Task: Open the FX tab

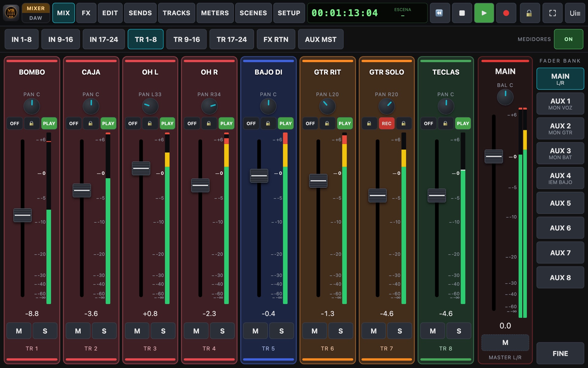Action: tap(86, 13)
